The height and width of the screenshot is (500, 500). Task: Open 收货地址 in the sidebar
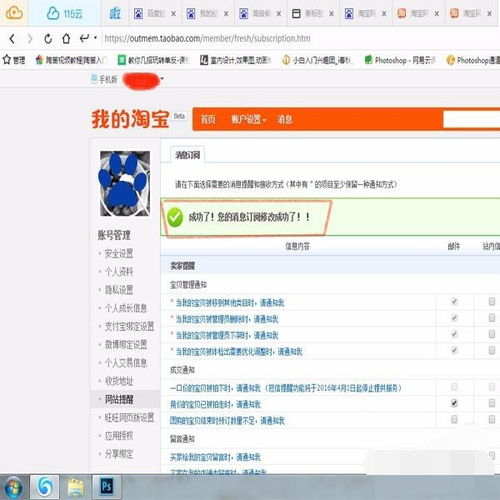119,381
